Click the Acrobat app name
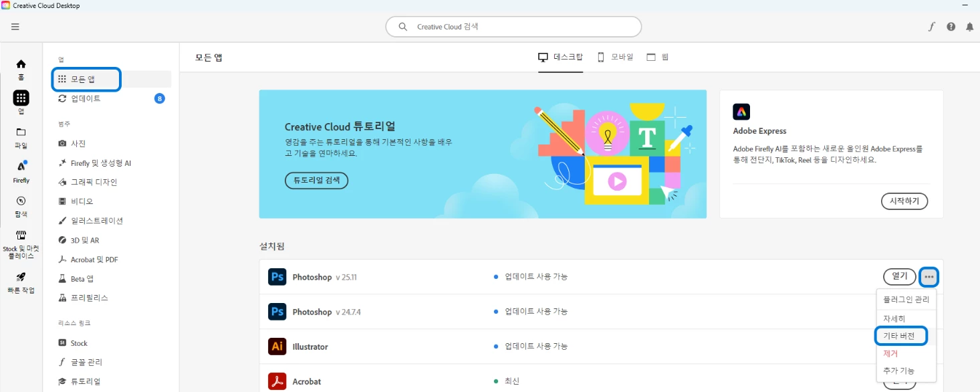This screenshot has height=392, width=980. coord(307,381)
